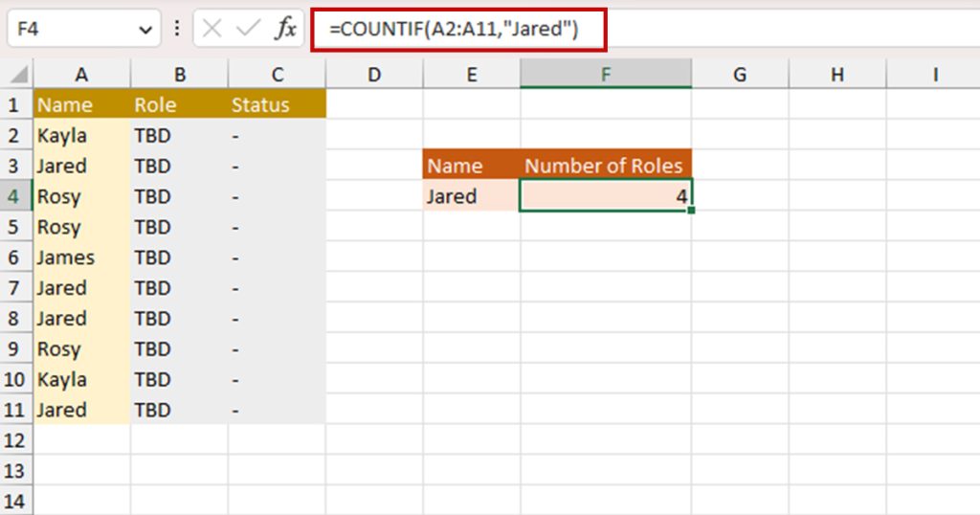Select column E header
Viewport: 980px width, 515px height.
click(472, 75)
